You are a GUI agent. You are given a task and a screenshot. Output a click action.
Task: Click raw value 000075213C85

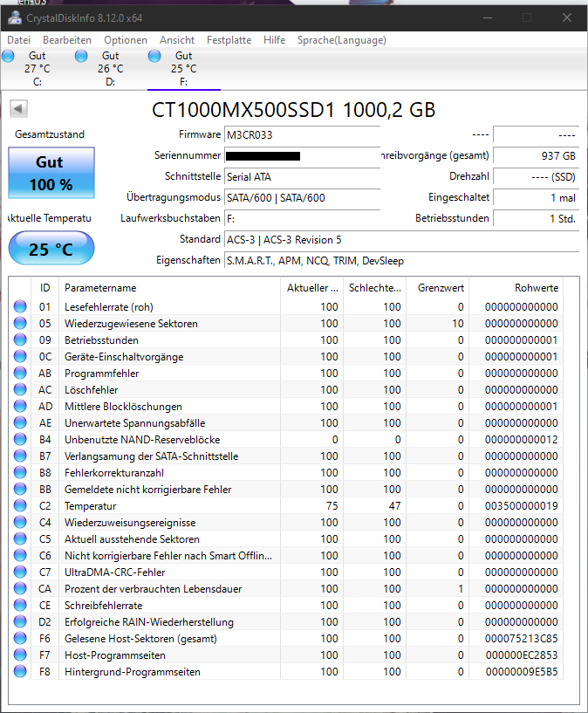click(x=521, y=639)
